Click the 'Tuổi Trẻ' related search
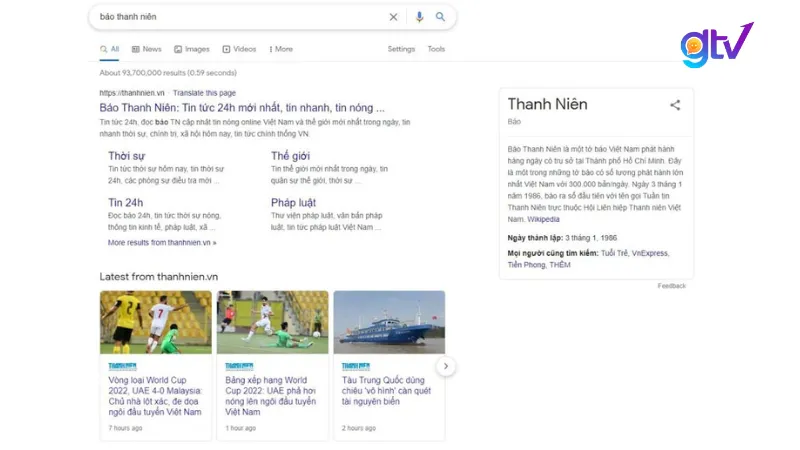This screenshot has height=450, width=800. tap(614, 253)
